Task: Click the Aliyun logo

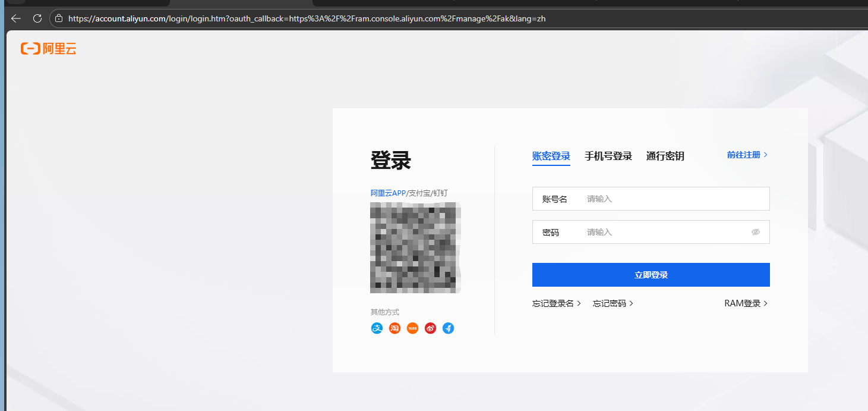Action: point(48,48)
